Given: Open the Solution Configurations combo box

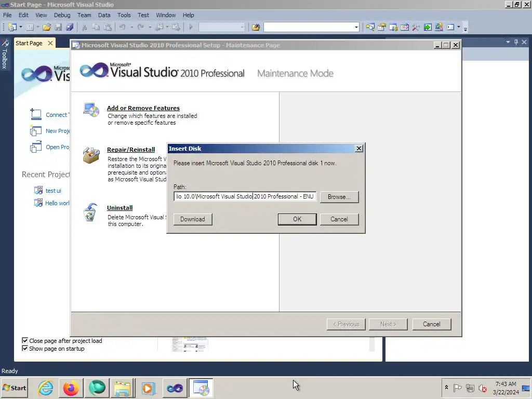Looking at the screenshot, I should click(221, 27).
